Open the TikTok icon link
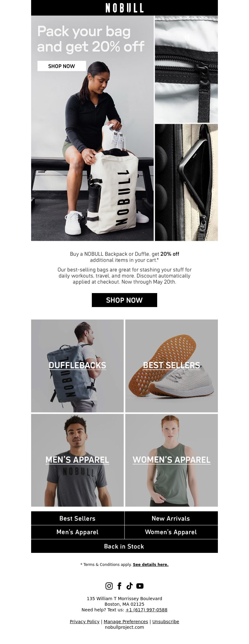 tap(129, 586)
